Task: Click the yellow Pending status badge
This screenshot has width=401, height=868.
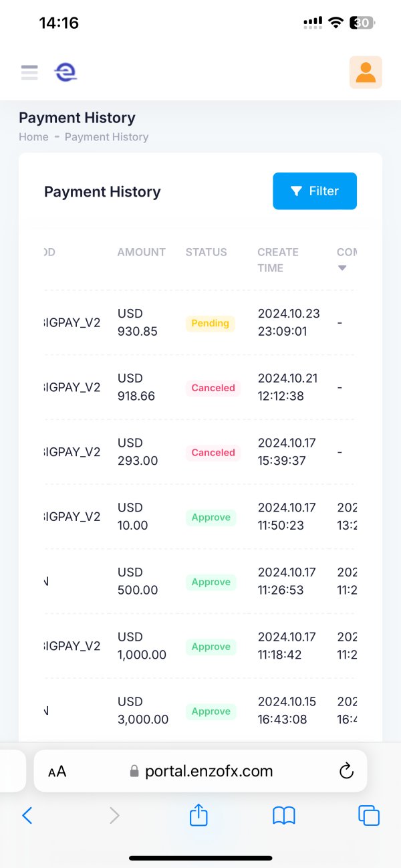Action: [x=210, y=323]
